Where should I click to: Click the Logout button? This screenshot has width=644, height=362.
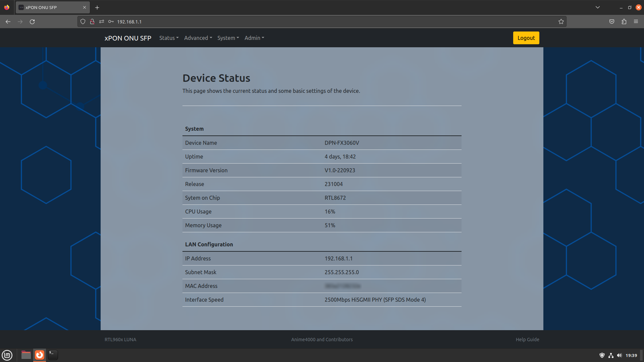pos(526,38)
